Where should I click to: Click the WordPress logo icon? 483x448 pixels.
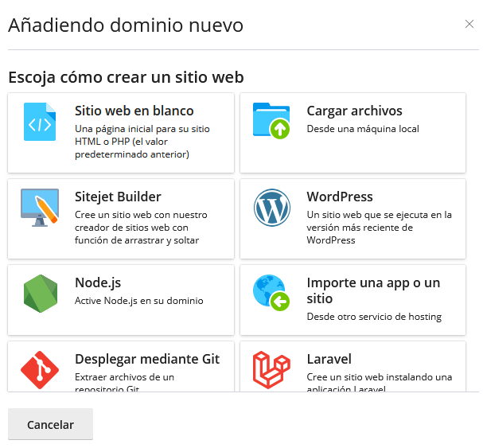(272, 208)
